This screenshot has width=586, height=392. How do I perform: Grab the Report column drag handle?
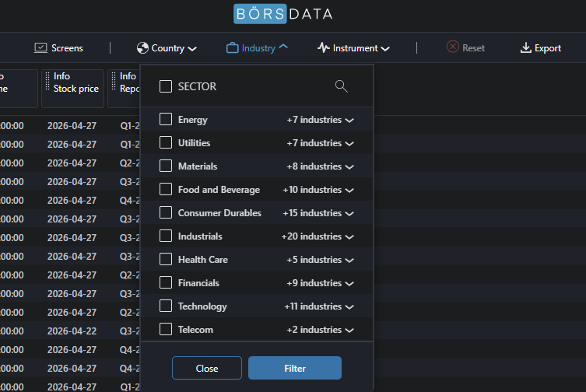coord(114,82)
